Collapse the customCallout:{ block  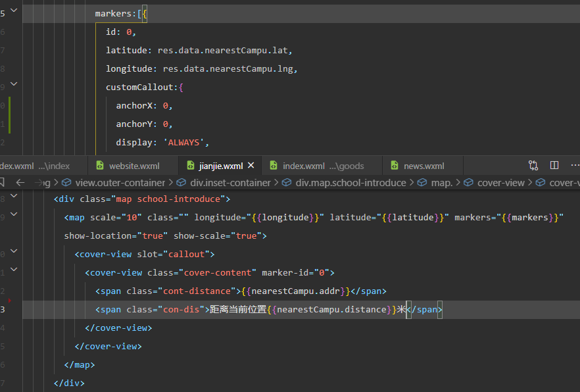(14, 84)
